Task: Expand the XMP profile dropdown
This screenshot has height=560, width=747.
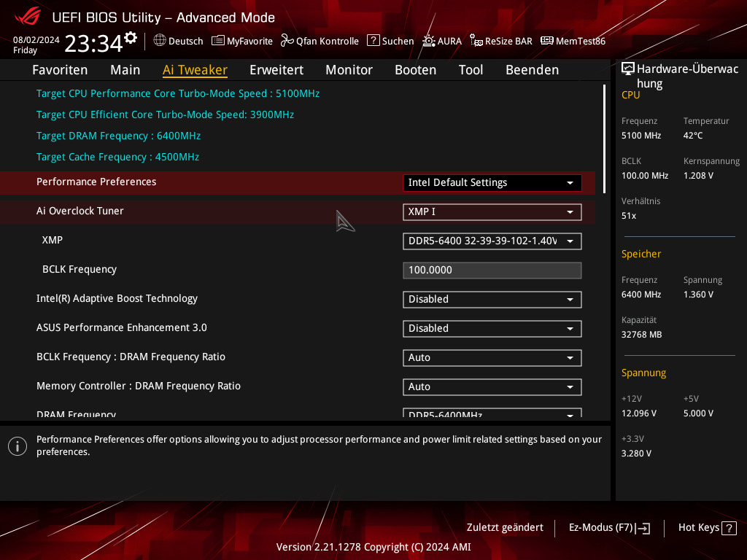Action: 492,241
